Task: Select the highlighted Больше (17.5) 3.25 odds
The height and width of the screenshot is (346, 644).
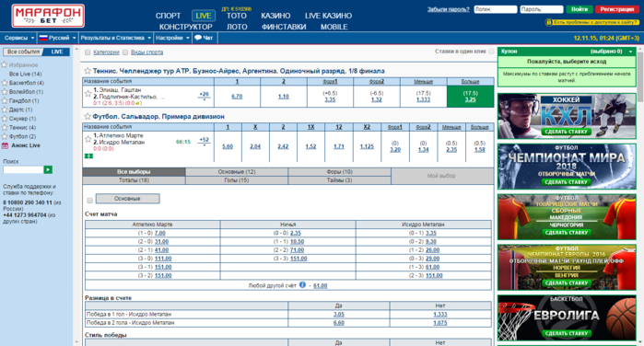Action: [x=470, y=97]
